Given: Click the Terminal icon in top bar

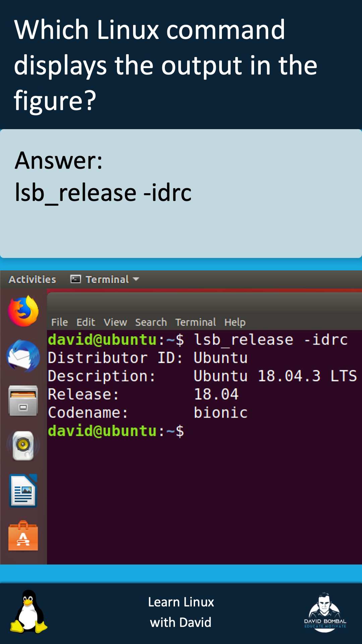Looking at the screenshot, I should (75, 279).
